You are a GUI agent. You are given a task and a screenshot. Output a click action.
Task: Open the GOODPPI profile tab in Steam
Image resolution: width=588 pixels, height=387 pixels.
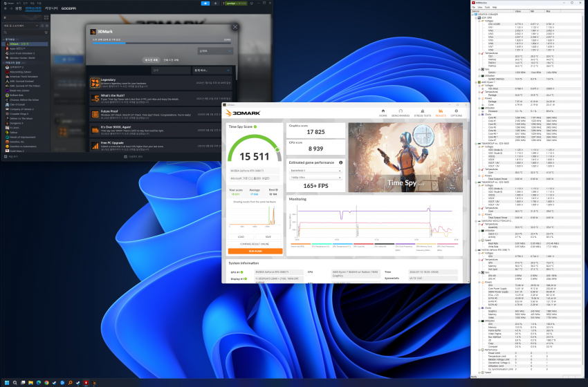(x=68, y=8)
